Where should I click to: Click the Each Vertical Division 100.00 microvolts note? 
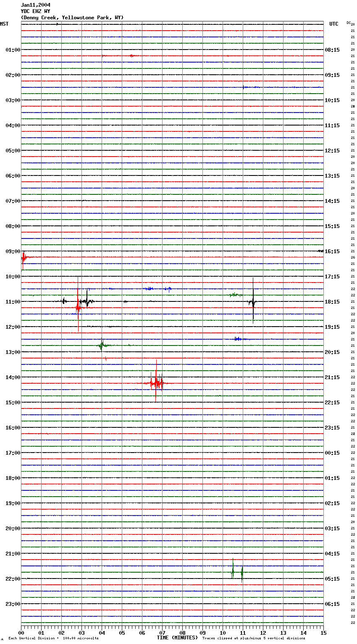[x=53, y=639]
